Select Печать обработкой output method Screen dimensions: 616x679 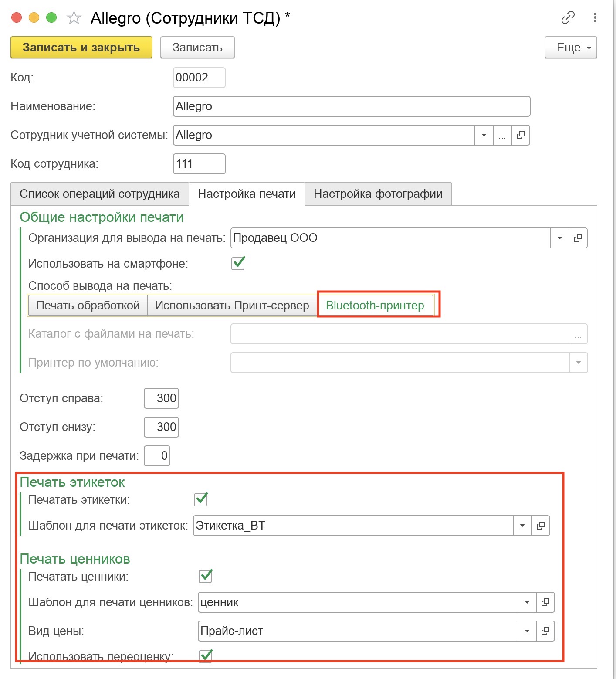(88, 306)
